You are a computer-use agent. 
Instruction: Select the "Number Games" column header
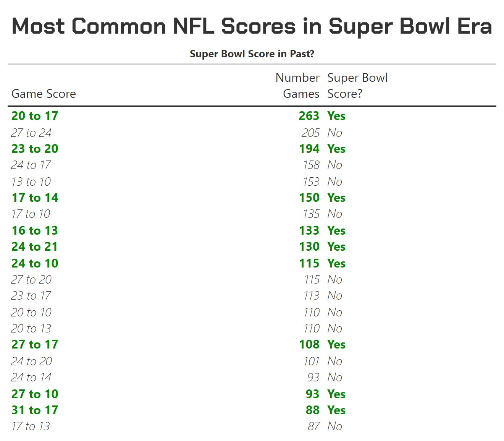297,86
